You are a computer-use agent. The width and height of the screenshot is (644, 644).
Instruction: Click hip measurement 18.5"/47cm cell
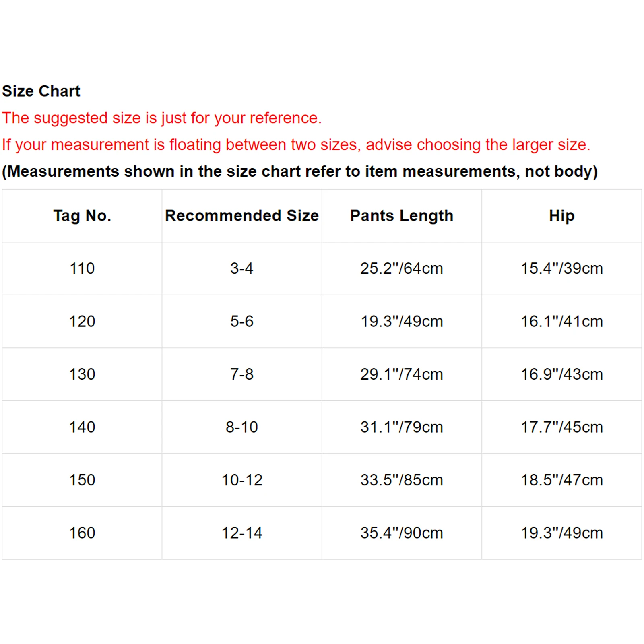[562, 480]
